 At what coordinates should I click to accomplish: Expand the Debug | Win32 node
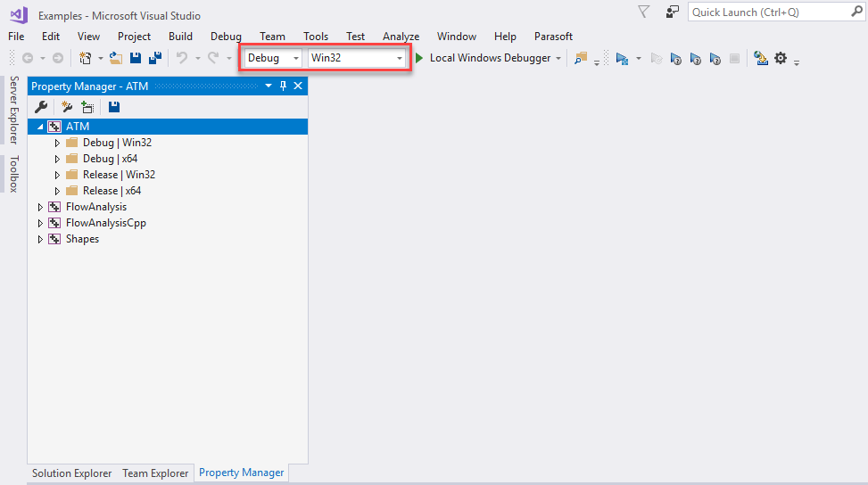pyautogui.click(x=57, y=143)
